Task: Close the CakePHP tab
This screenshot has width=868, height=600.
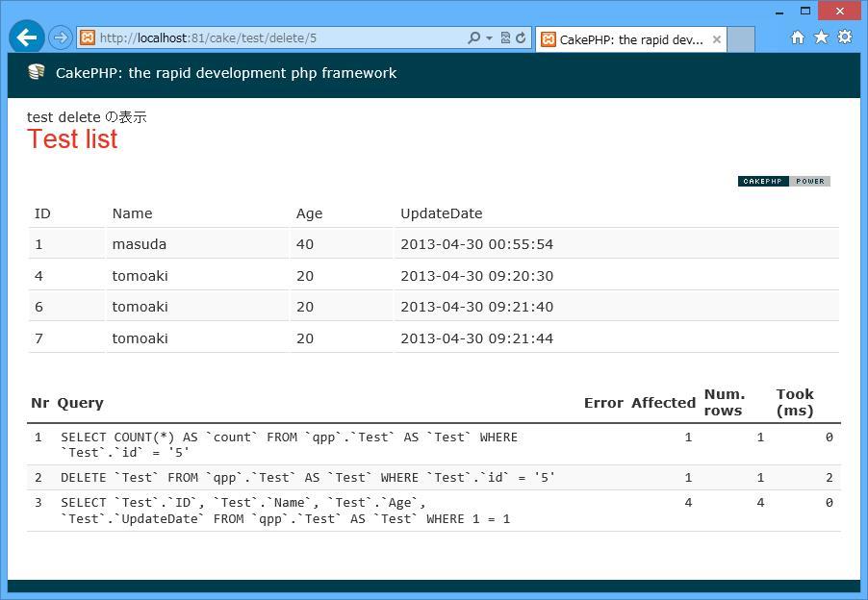Action: [x=717, y=39]
